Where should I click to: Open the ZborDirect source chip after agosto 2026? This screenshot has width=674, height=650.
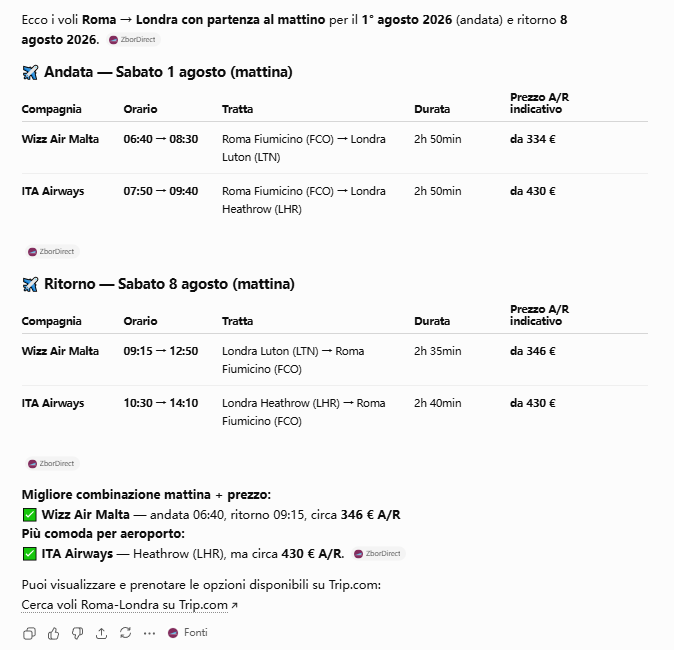click(133, 40)
